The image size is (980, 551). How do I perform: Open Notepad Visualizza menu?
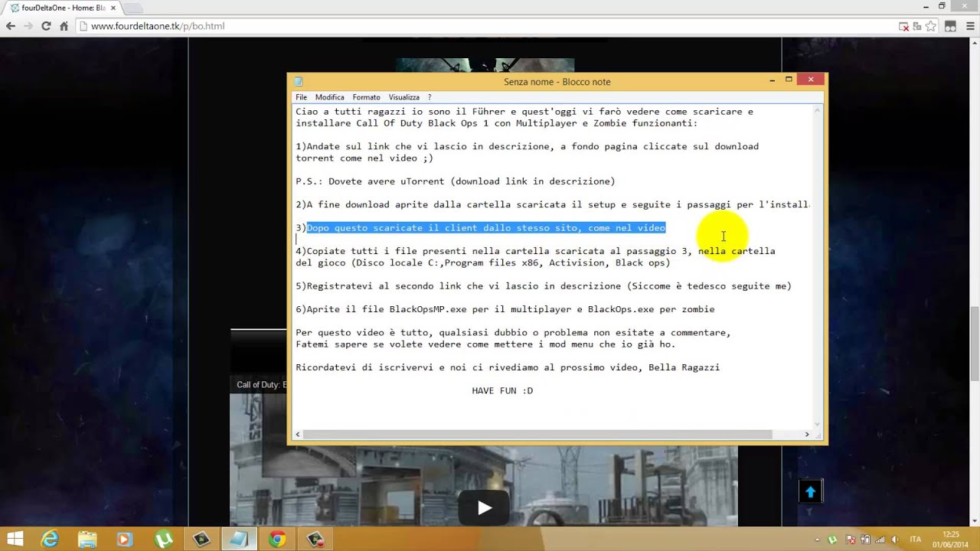[404, 97]
